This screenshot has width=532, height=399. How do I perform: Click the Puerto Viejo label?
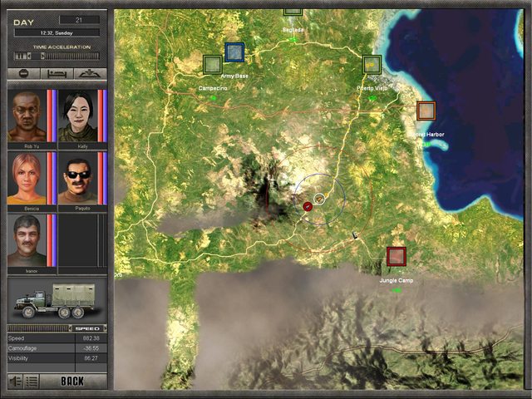372,88
